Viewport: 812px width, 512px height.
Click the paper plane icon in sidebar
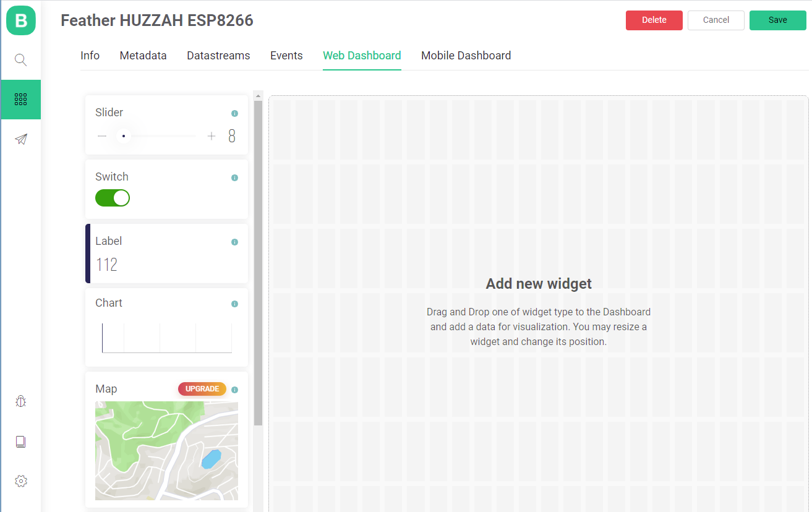21,139
